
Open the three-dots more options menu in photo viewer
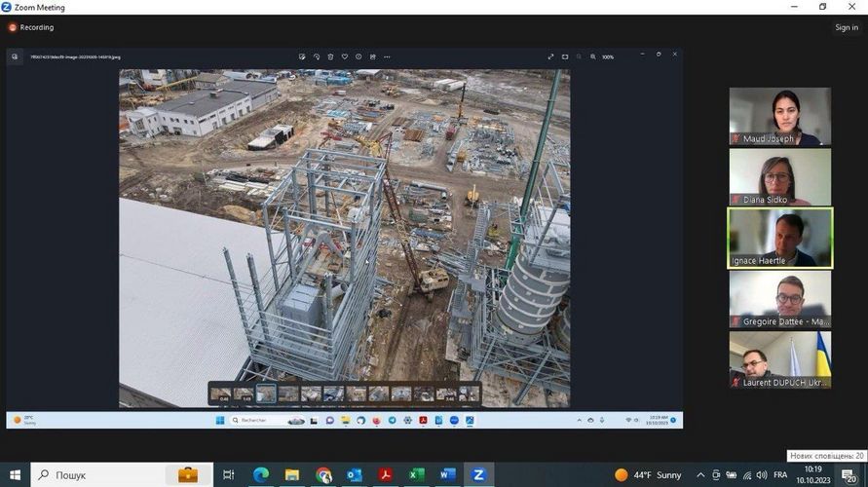pos(387,56)
